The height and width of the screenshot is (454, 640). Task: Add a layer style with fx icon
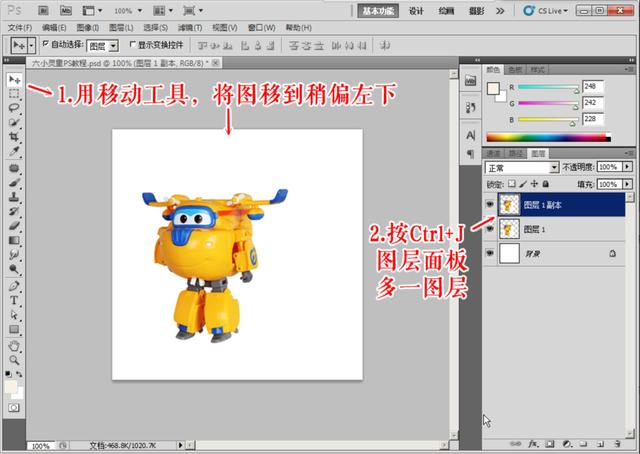533,443
